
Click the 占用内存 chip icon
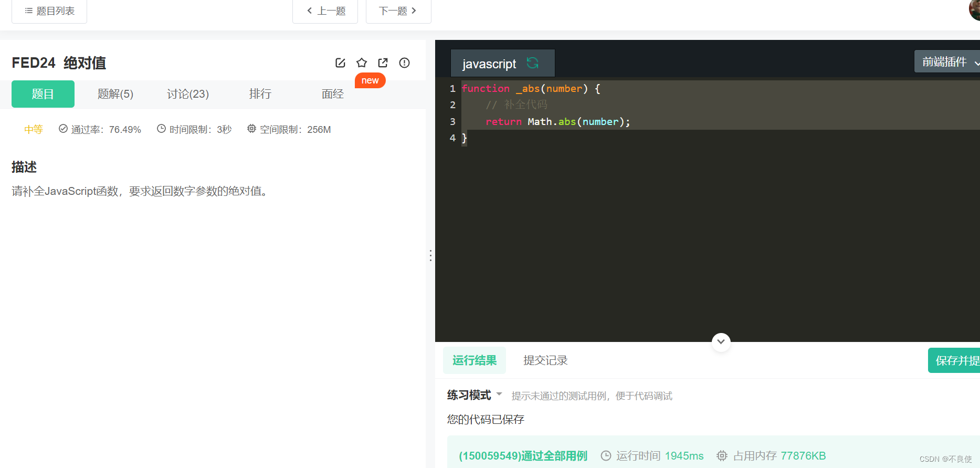[722, 456]
